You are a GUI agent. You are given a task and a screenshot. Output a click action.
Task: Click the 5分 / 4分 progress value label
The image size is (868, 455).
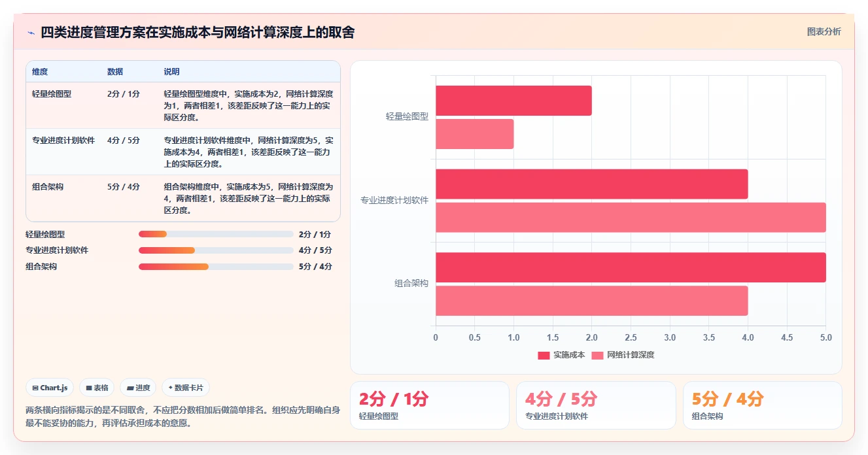coord(315,267)
